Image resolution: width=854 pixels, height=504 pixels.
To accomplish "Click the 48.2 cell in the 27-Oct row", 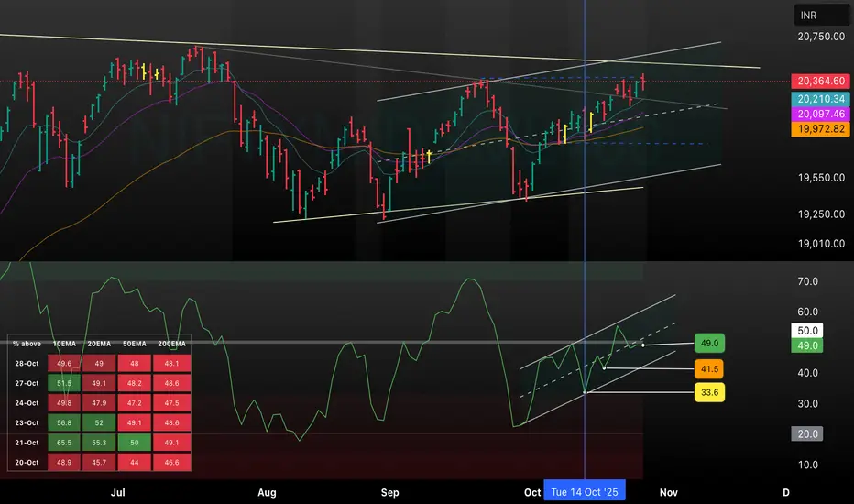I will click(x=135, y=384).
